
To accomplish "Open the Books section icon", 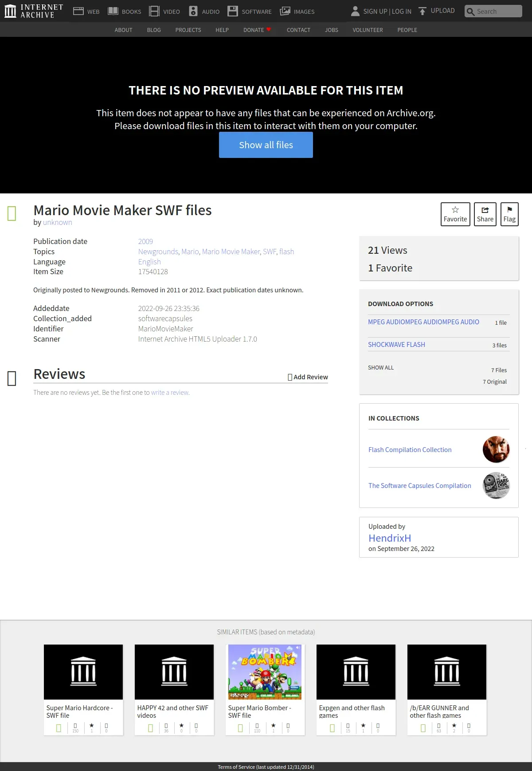I will point(113,11).
